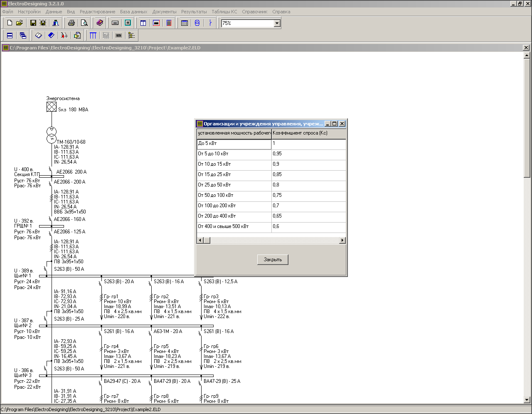Open the reference book icon with the question mark
The image size is (532, 414).
[x=99, y=23]
